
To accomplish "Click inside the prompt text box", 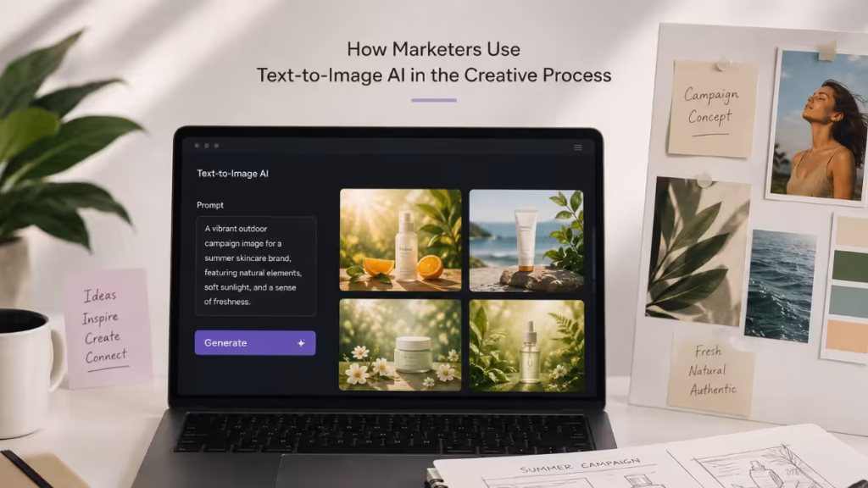I will (x=256, y=266).
